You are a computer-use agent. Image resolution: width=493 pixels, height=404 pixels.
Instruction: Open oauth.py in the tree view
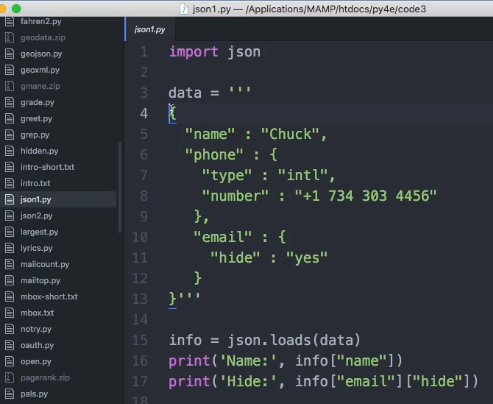pos(37,345)
